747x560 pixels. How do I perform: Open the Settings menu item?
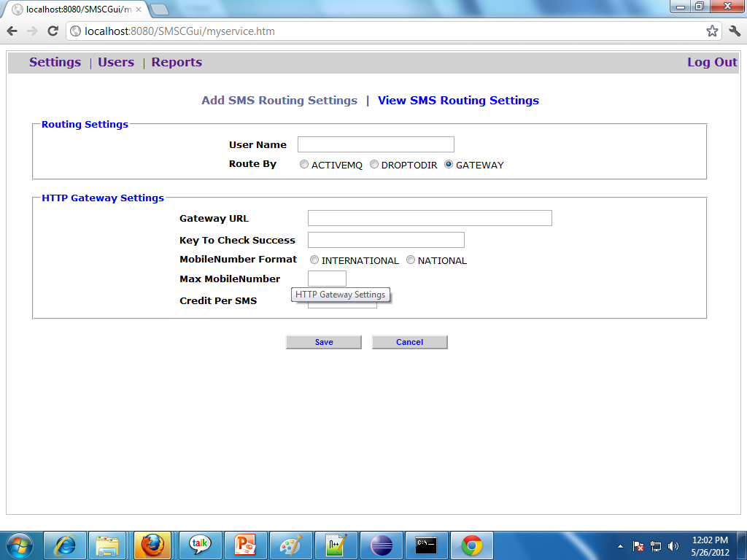(55, 63)
